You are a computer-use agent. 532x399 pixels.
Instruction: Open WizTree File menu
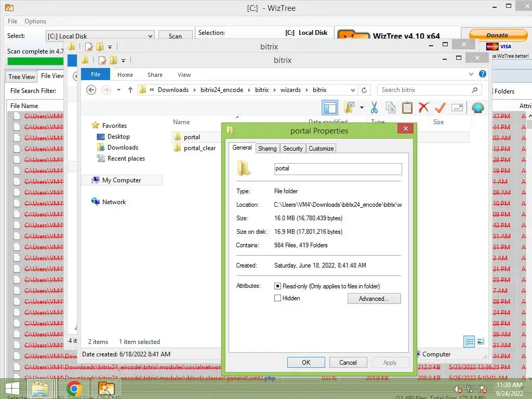click(12, 21)
